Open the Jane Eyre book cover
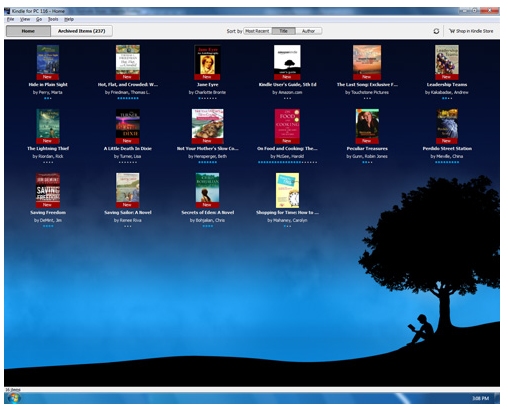 point(207,62)
